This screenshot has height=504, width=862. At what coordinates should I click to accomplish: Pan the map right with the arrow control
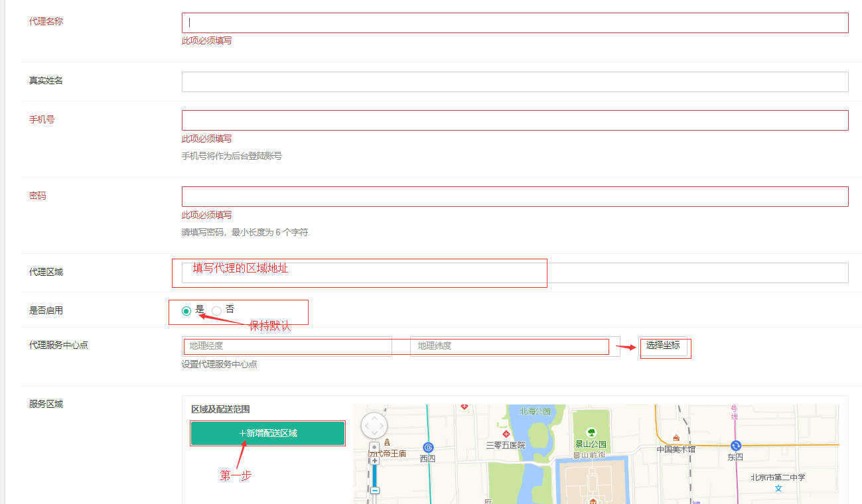[383, 426]
